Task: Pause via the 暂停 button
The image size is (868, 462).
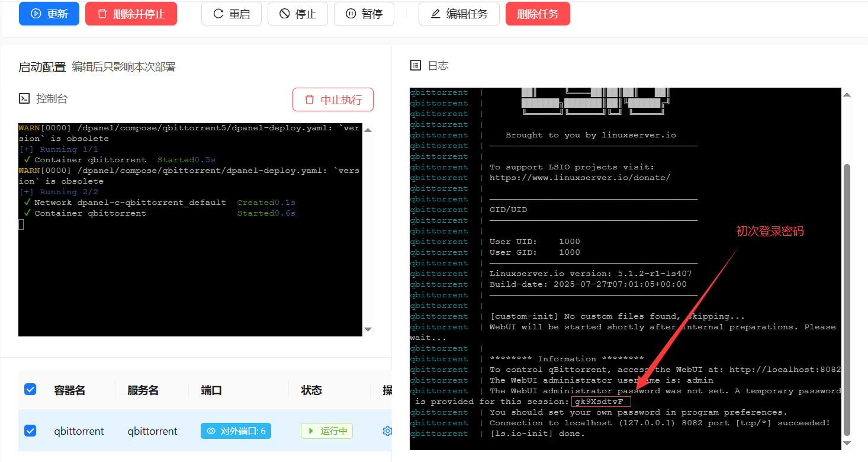Action: pyautogui.click(x=364, y=14)
